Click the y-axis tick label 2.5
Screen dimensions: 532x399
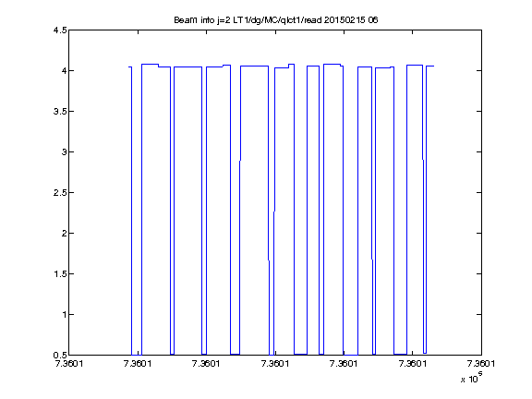[x=60, y=192]
